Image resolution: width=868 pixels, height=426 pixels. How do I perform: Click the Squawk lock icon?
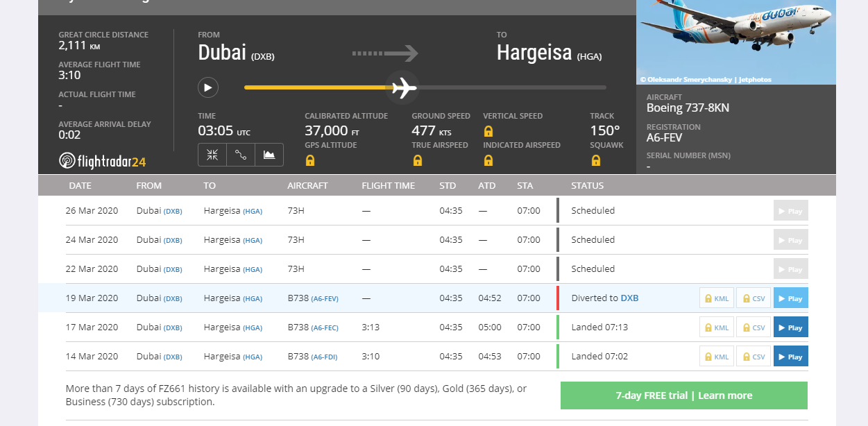click(595, 160)
